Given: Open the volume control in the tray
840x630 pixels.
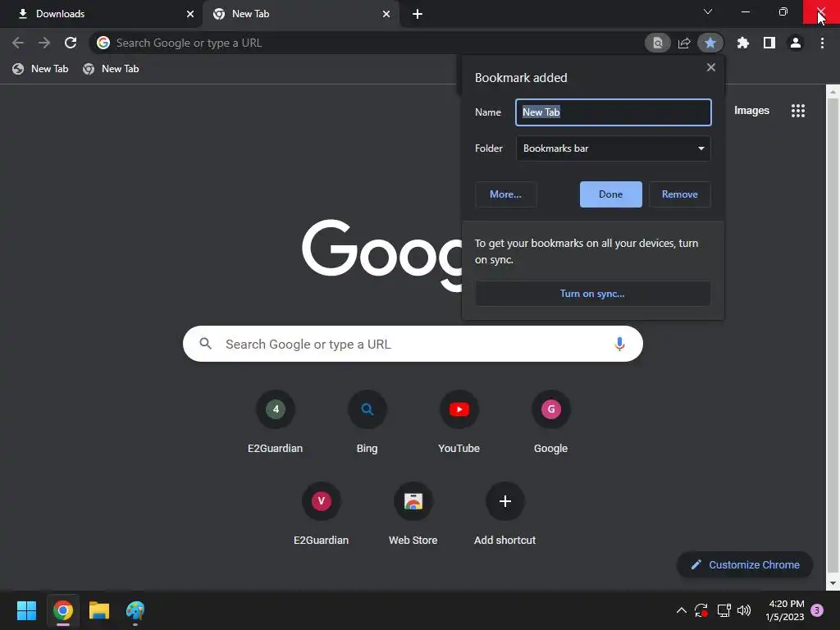Looking at the screenshot, I should (744, 610).
